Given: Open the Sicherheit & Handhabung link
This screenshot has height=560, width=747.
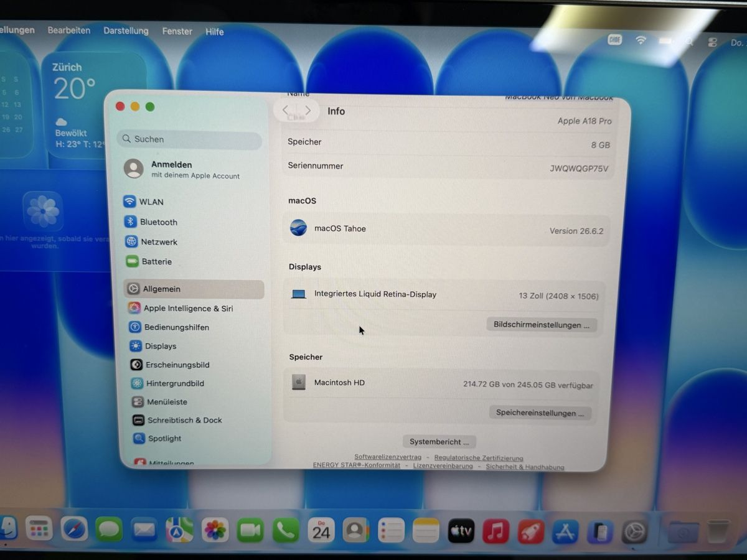Looking at the screenshot, I should (525, 467).
